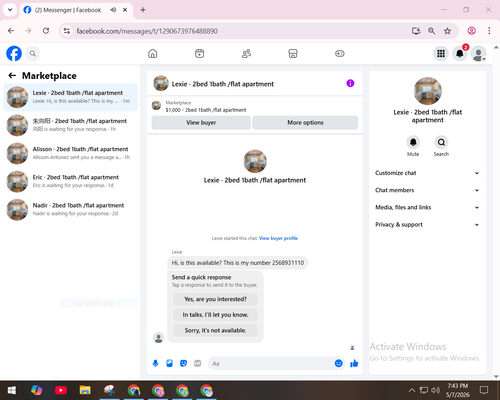This screenshot has height=400, width=500.
Task: Open File Explorer from the taskbar
Action: 85,390
